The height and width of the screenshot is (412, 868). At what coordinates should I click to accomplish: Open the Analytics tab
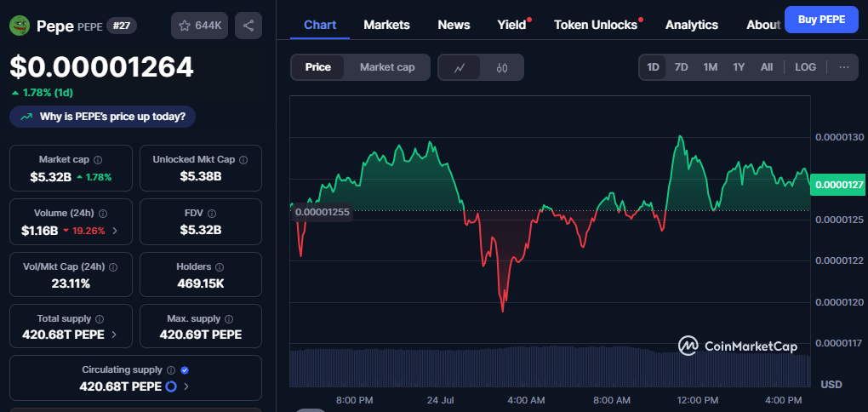coord(692,25)
